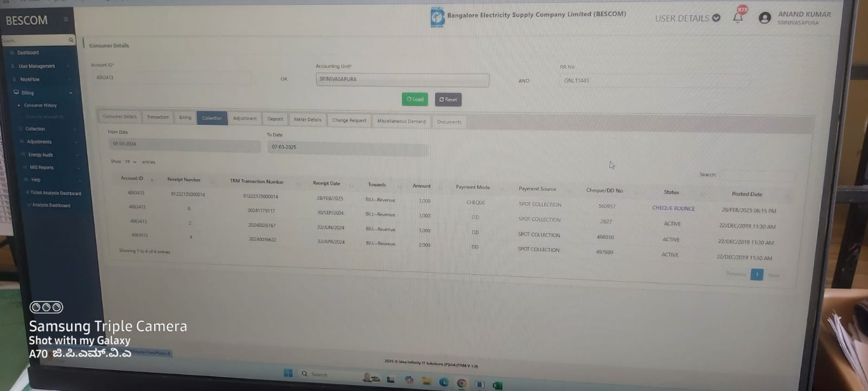Open Copilot from the taskbar
The height and width of the screenshot is (391, 868).
(409, 380)
